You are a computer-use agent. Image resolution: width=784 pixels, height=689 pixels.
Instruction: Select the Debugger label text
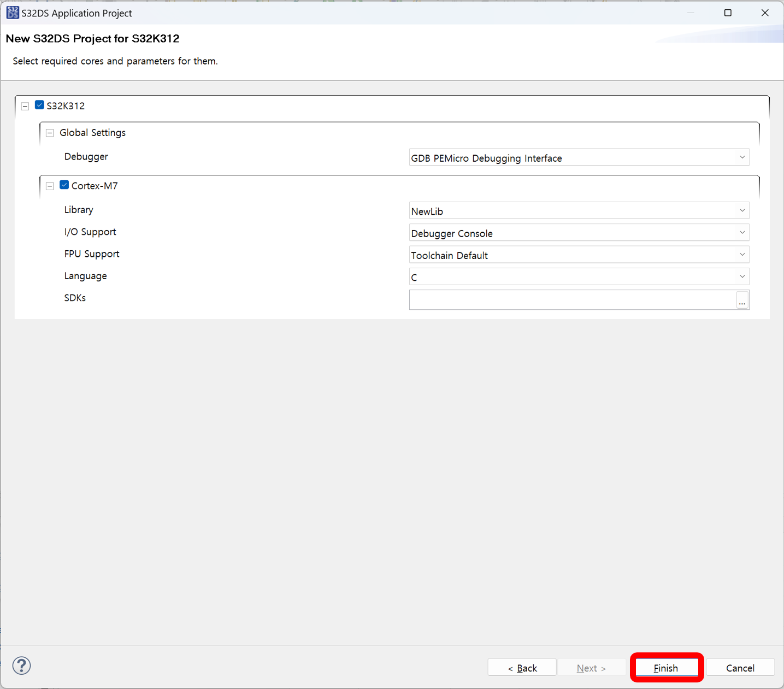tap(86, 157)
